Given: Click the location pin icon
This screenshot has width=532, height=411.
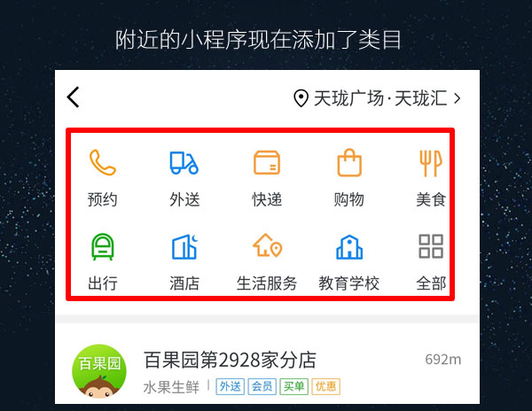Looking at the screenshot, I should tap(301, 98).
